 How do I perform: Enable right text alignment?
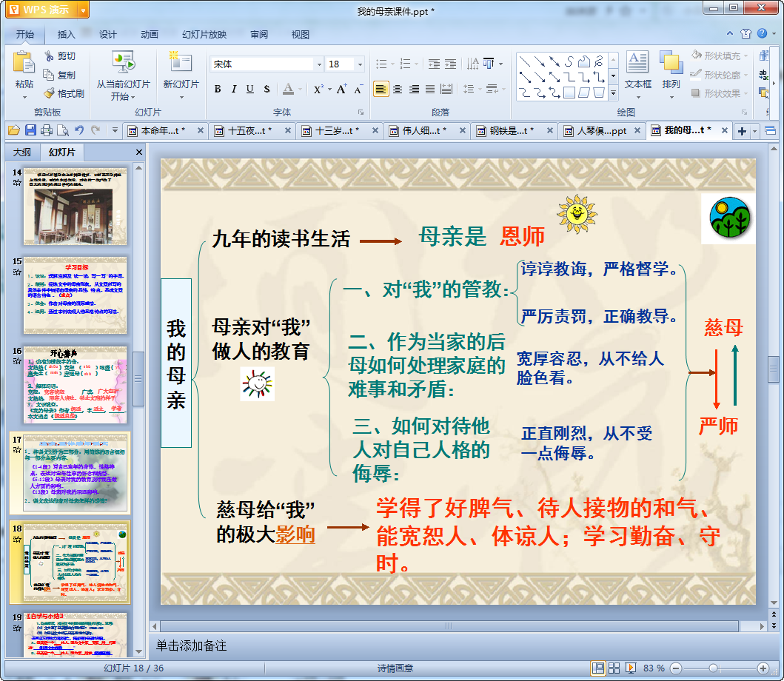414,90
